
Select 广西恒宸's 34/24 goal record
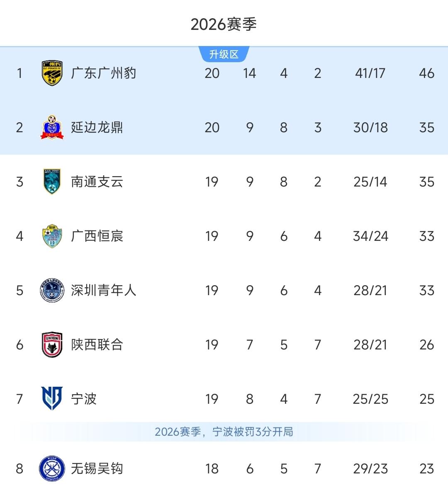coord(370,236)
